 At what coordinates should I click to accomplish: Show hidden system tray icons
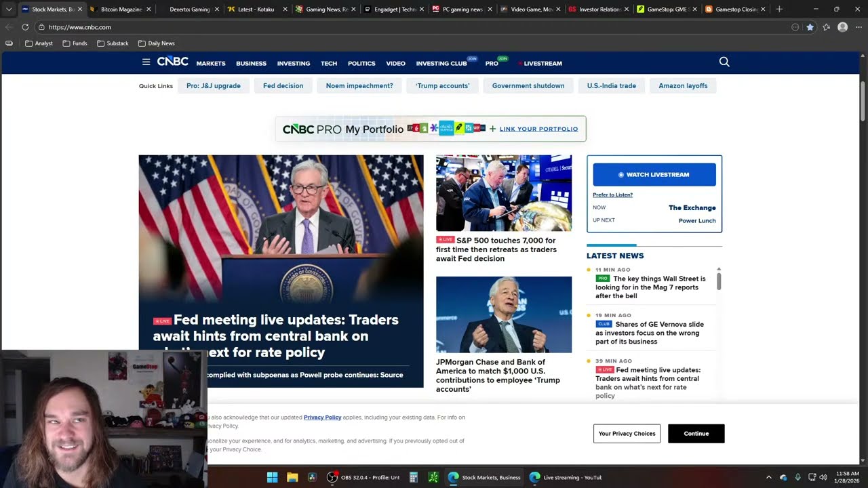[x=768, y=477]
